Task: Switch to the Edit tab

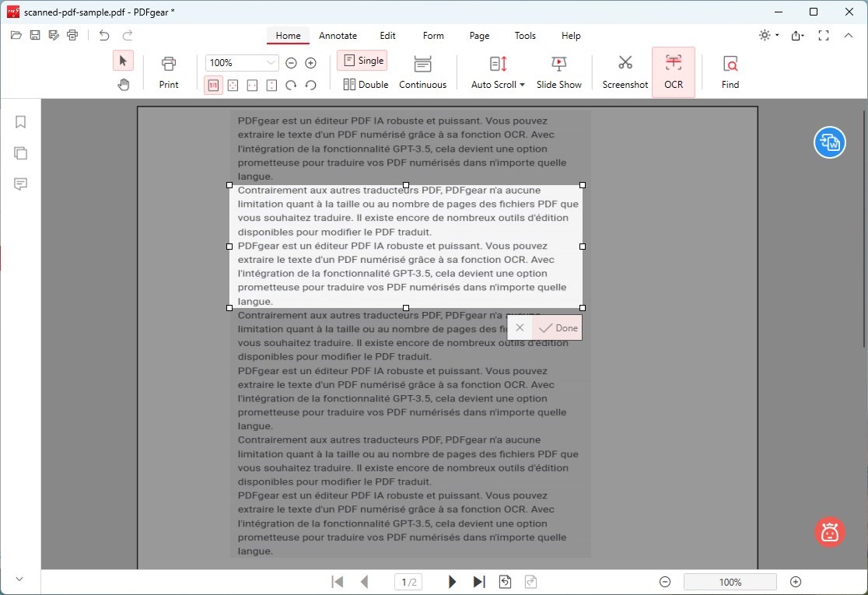Action: (387, 36)
